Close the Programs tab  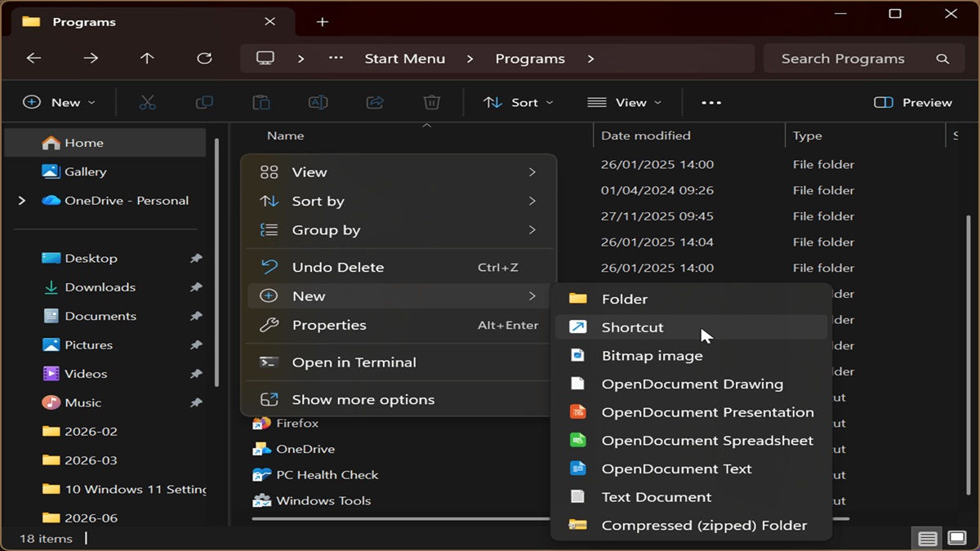(x=269, y=22)
